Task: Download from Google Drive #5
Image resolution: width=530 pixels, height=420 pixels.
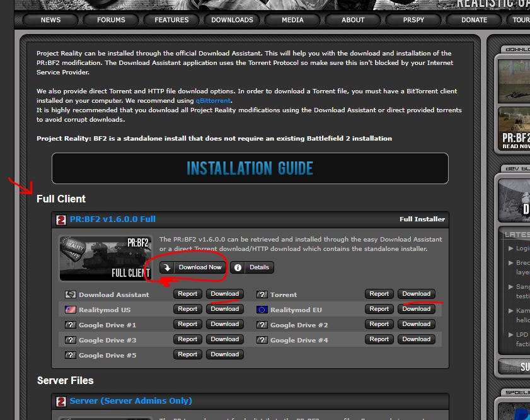Action: 225,355
